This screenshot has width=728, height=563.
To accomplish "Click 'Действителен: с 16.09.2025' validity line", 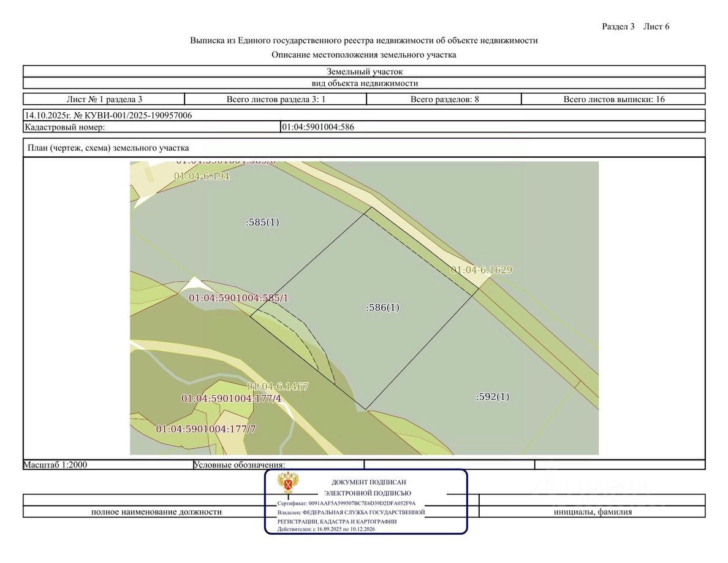I will coord(326,529).
